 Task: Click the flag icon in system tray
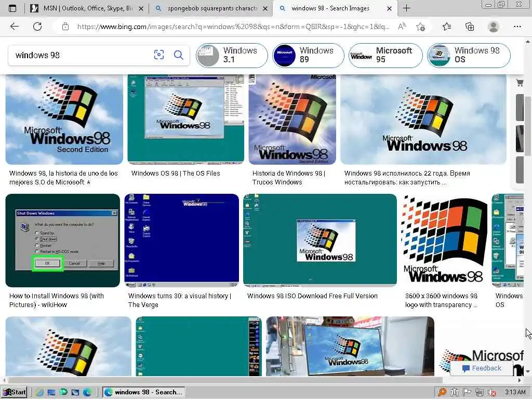pos(467,392)
